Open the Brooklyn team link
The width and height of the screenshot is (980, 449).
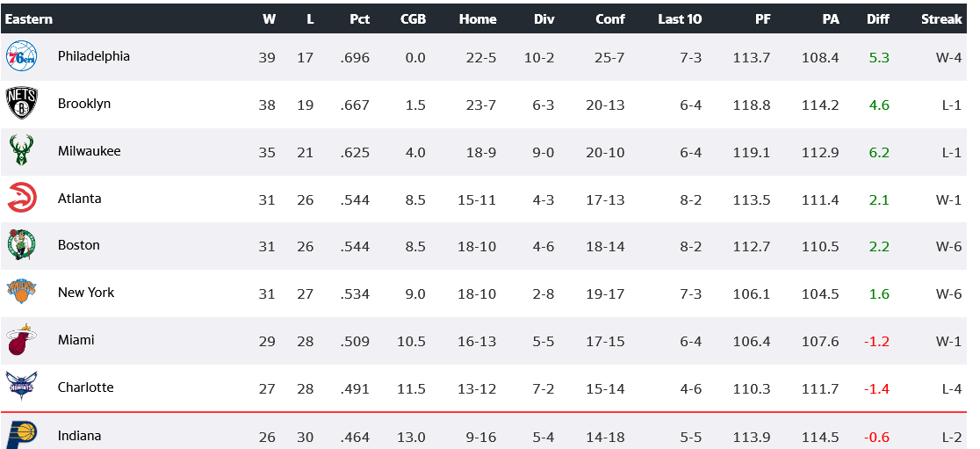pos(83,104)
